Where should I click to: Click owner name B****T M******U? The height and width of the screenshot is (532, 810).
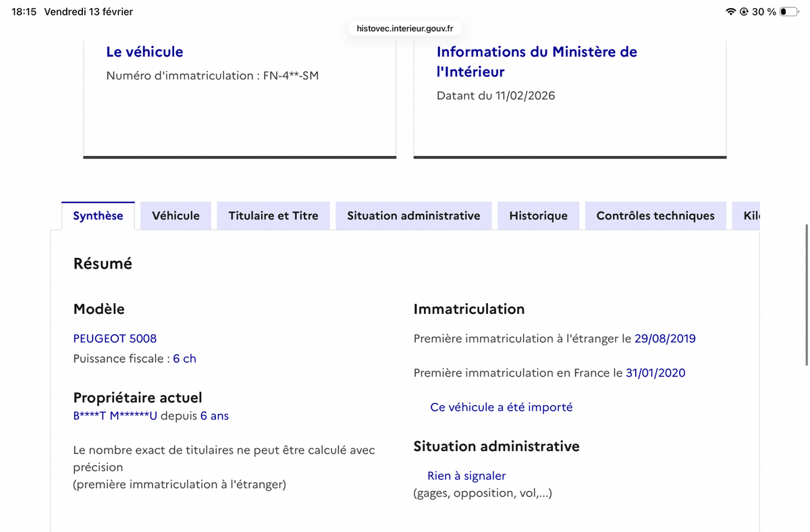click(x=115, y=416)
